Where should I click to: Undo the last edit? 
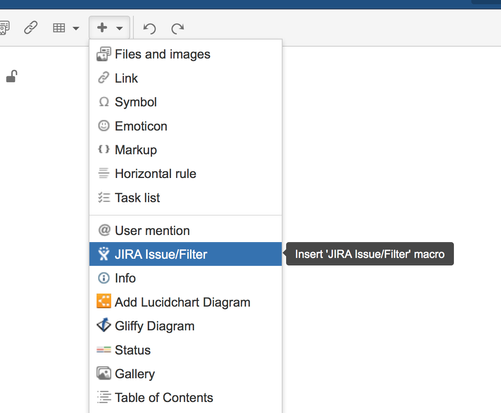tap(149, 28)
